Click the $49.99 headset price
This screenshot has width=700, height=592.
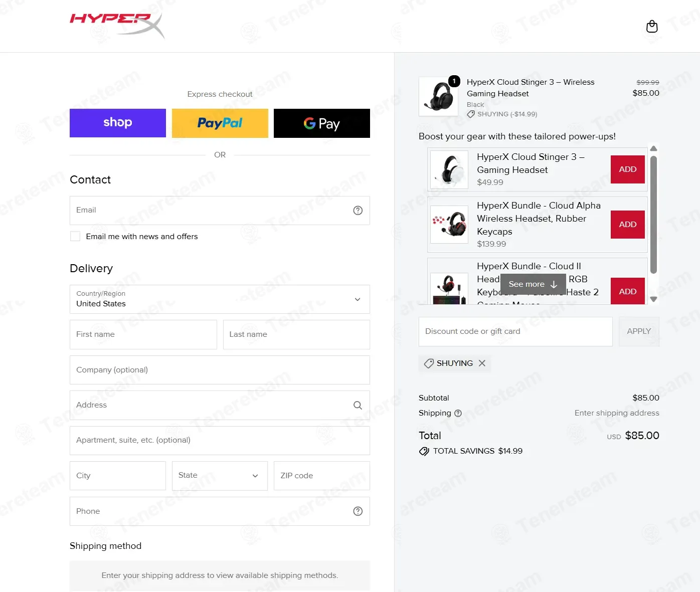[490, 182]
